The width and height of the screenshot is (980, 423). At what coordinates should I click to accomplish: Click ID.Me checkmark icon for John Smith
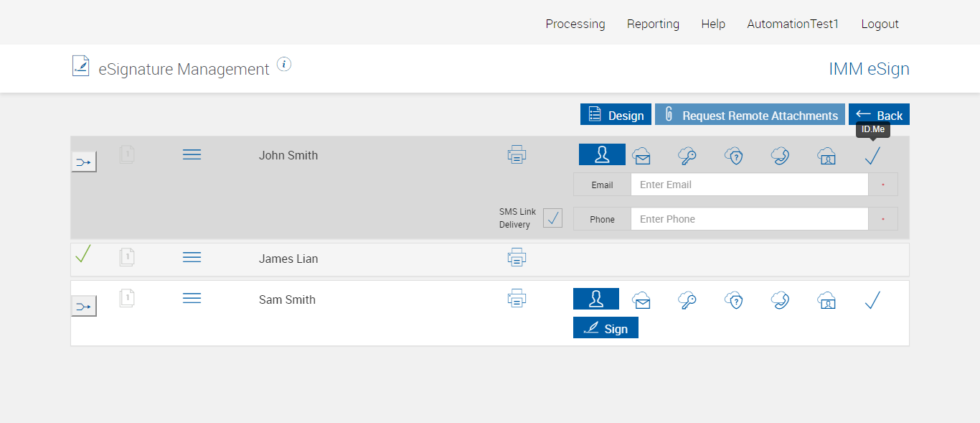[872, 156]
